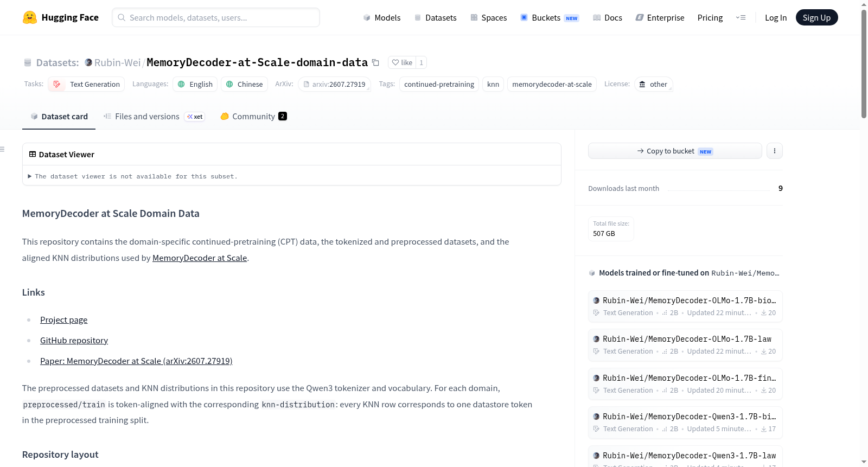Click the knn tag
The width and height of the screenshot is (868, 467).
pos(493,84)
